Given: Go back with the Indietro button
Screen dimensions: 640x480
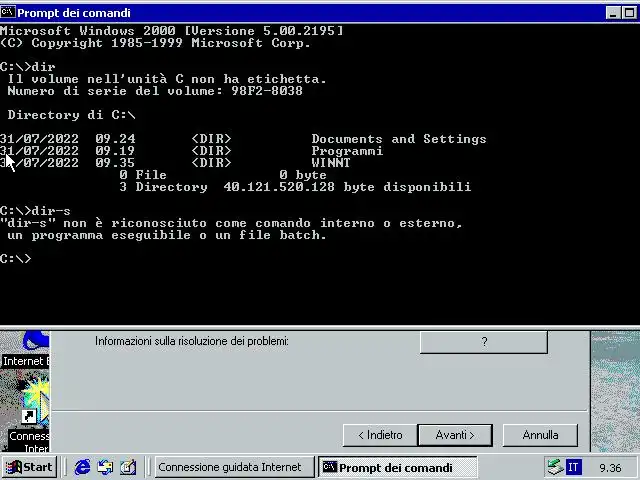Looking at the screenshot, I should tap(380, 435).
